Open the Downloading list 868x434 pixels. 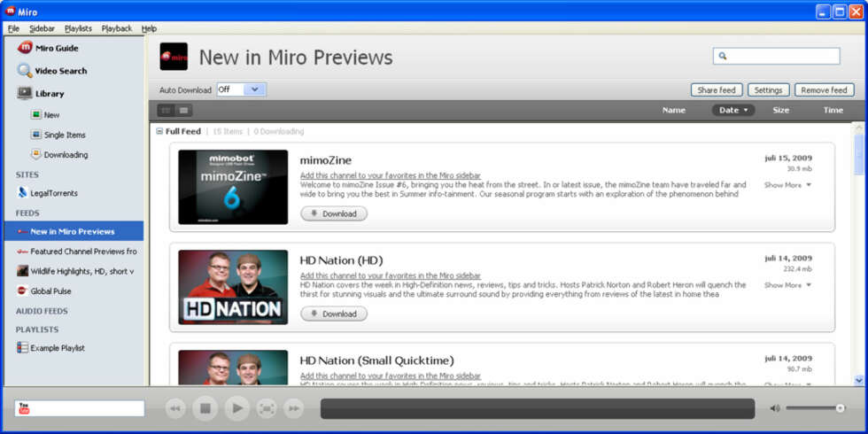point(59,155)
